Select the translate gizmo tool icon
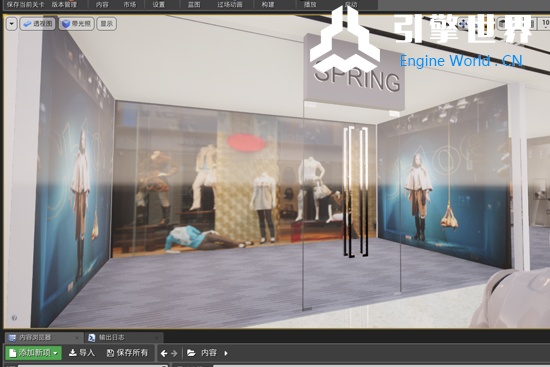This screenshot has width=550, height=367. coord(463,24)
